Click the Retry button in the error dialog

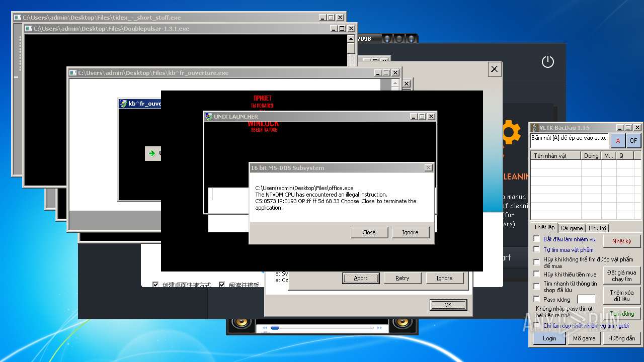click(403, 278)
